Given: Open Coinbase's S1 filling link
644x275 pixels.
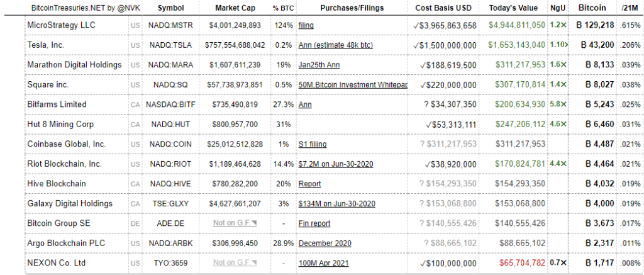Looking at the screenshot, I should 313,144.
